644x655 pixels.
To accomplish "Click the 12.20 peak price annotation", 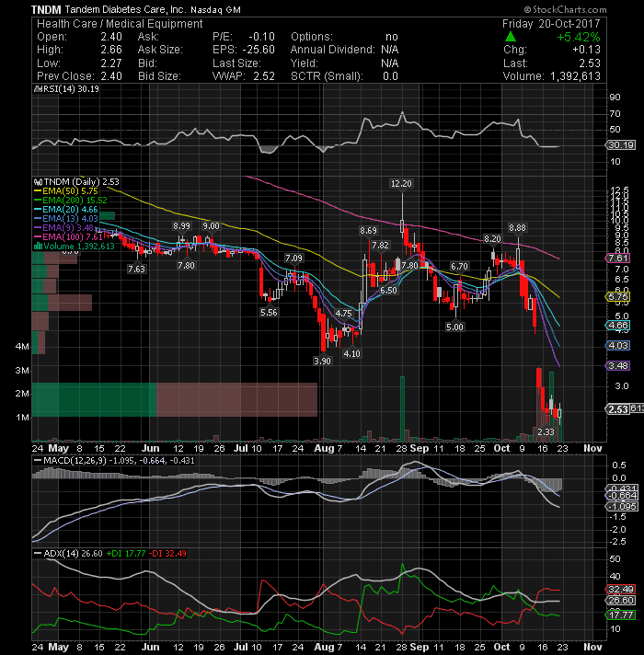I will click(401, 183).
